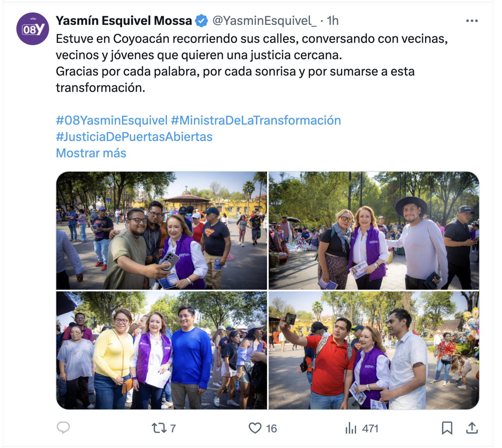Open hashtag #JusticiaDePuertasAbiertas
This screenshot has width=502, height=448.
pyautogui.click(x=134, y=137)
